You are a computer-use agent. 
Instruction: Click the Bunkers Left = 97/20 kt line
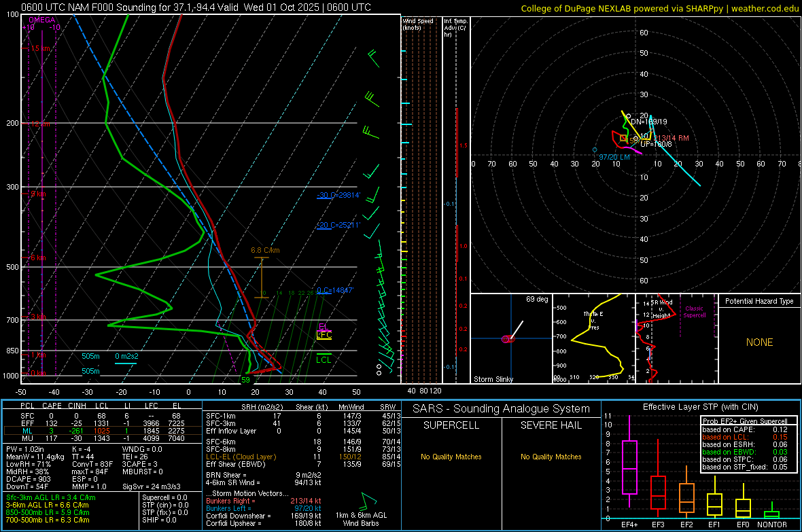click(x=264, y=508)
